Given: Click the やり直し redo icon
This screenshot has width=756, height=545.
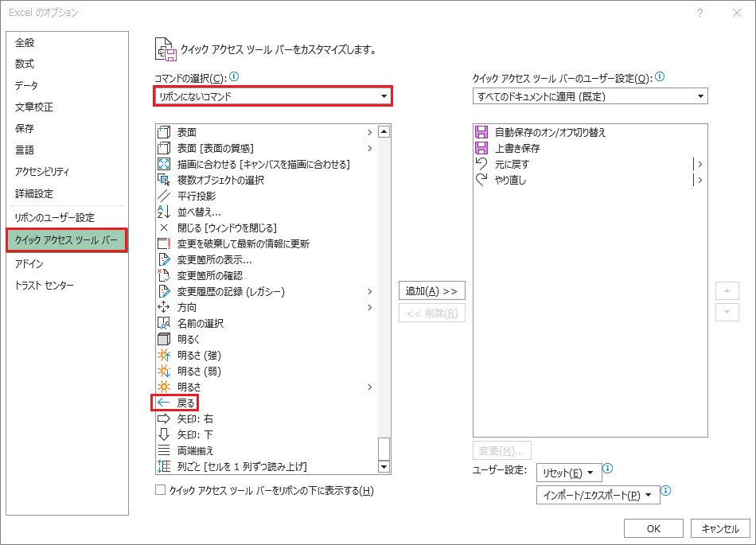Looking at the screenshot, I should (x=481, y=180).
